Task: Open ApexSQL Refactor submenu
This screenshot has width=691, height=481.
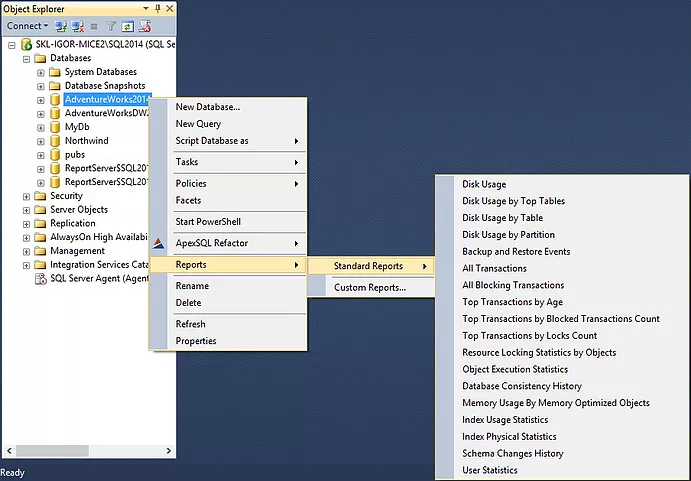Action: [228, 243]
